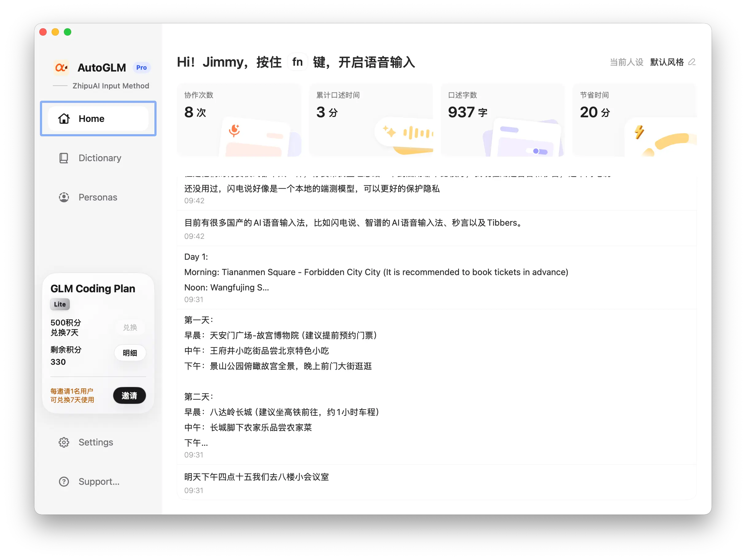Click the Dictionary book icon
746x560 pixels.
click(x=64, y=158)
